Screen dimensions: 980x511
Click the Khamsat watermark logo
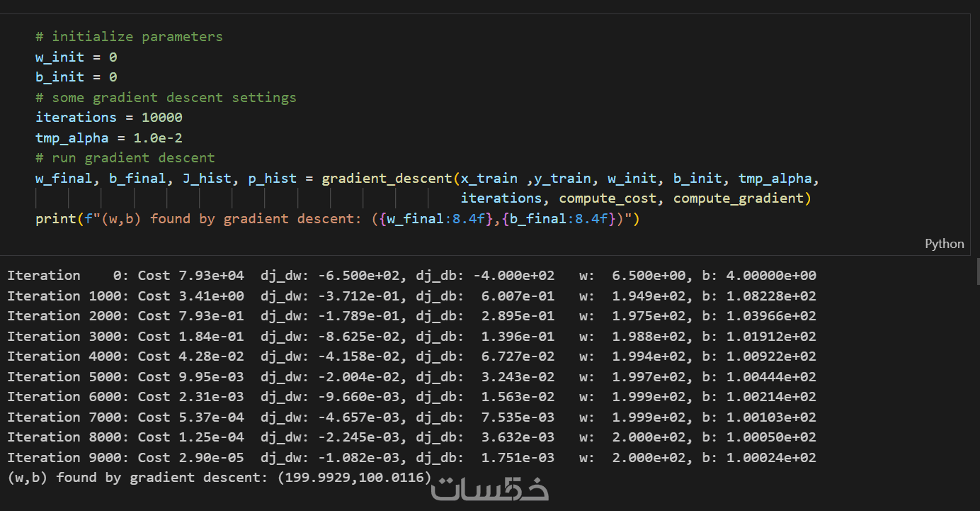491,489
